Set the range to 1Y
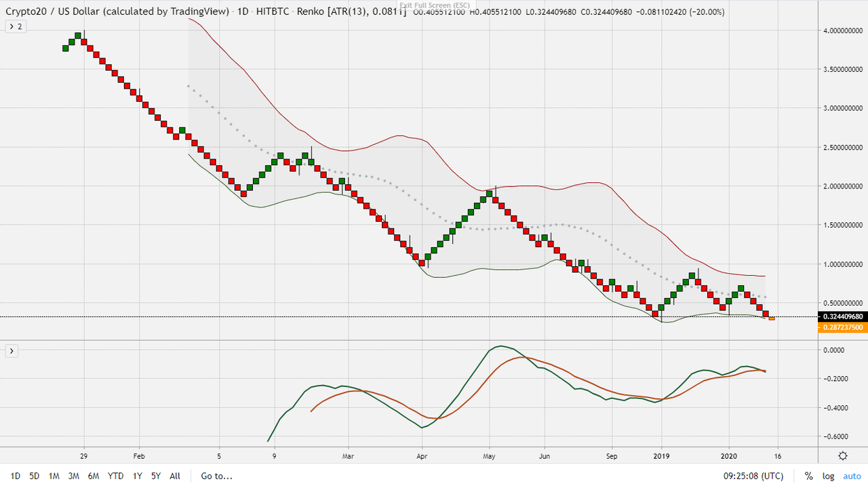This screenshot has height=488, width=868. [138, 476]
